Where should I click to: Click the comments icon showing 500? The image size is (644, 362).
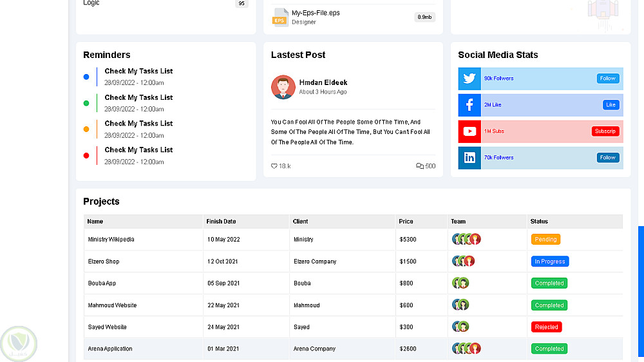tap(420, 166)
